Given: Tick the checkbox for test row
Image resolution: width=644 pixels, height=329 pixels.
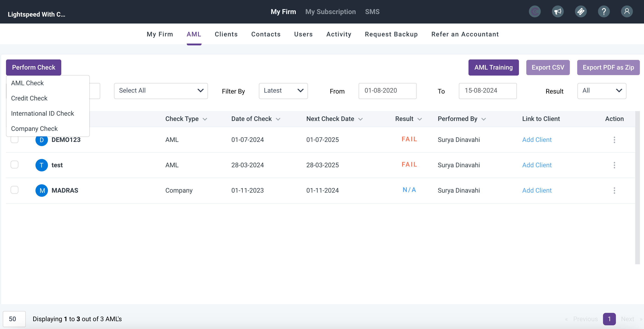Looking at the screenshot, I should pos(15,164).
